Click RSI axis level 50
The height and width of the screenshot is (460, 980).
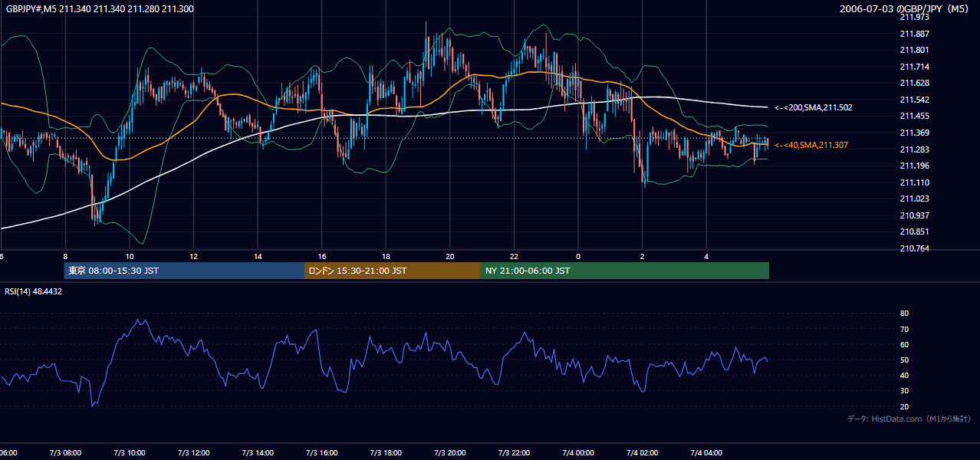click(x=904, y=360)
